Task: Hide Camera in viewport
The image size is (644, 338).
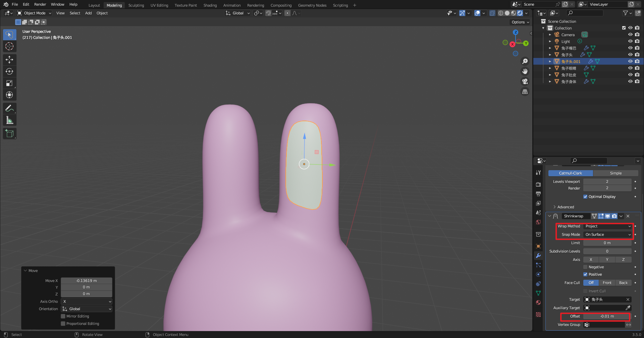Action: [630, 35]
